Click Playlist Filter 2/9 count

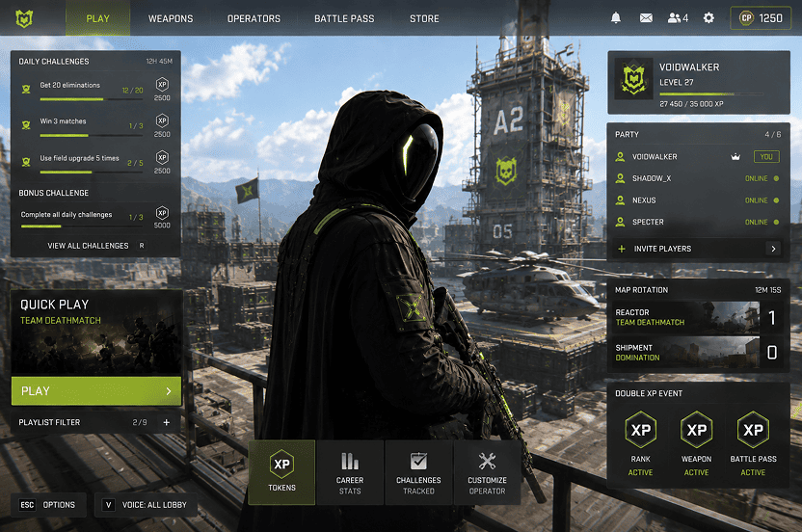140,422
